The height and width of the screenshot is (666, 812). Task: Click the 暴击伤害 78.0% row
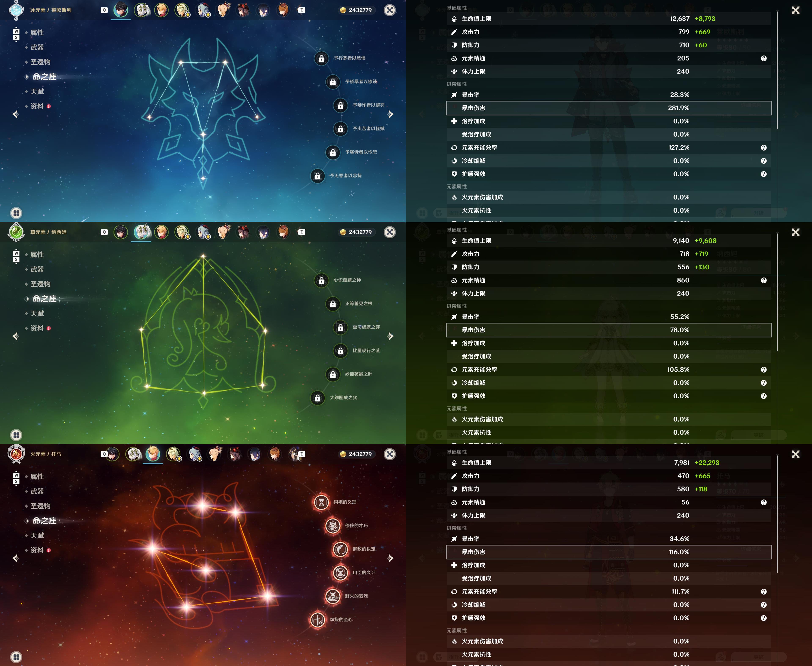(609, 330)
